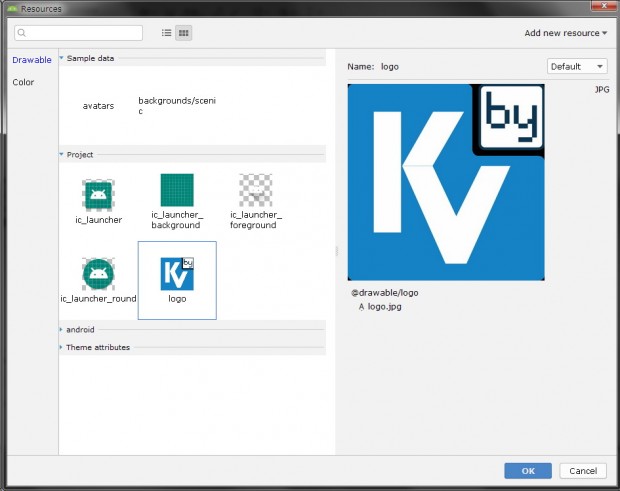This screenshot has height=491, width=620.
Task: Switch to list view mode
Action: point(167,33)
